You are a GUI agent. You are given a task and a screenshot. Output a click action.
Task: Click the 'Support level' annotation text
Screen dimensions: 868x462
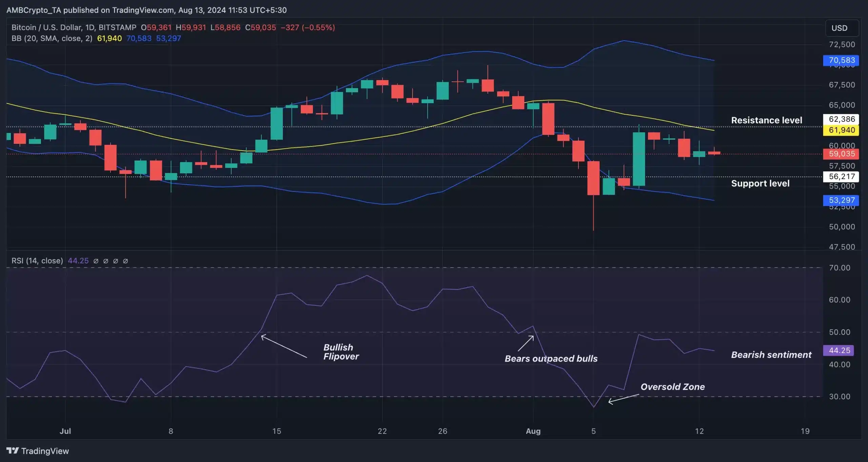(760, 183)
